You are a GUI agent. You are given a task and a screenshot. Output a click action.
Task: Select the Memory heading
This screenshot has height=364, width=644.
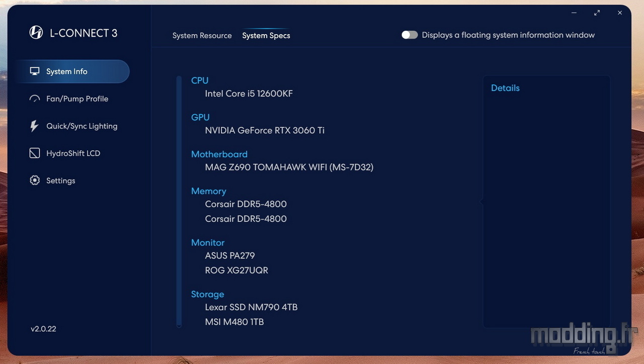209,191
